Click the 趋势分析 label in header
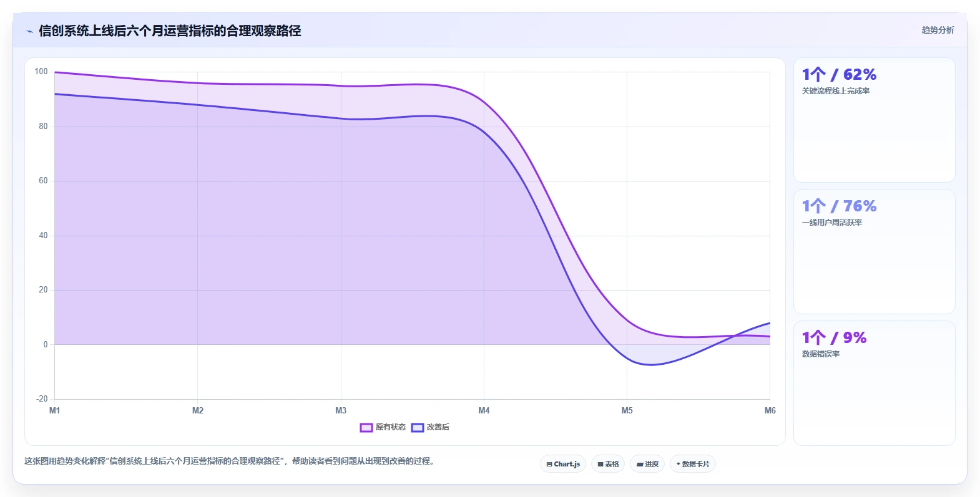This screenshot has height=497, width=980. [938, 30]
